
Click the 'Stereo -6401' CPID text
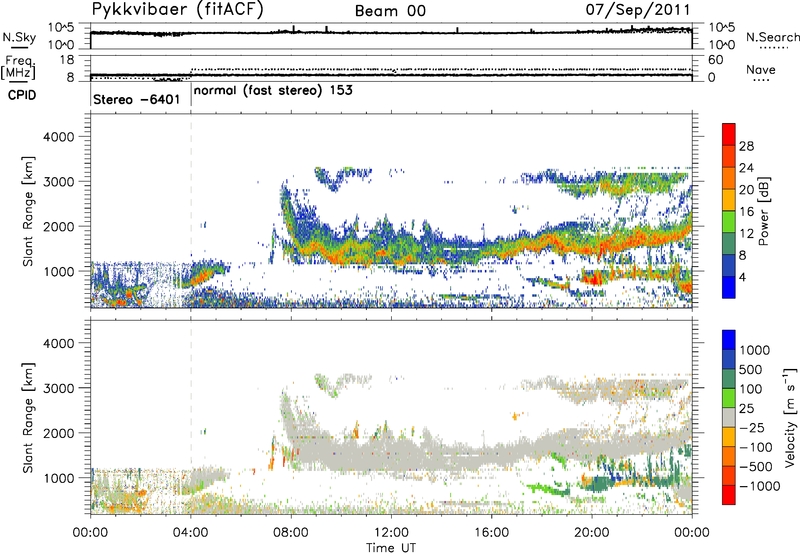click(136, 99)
